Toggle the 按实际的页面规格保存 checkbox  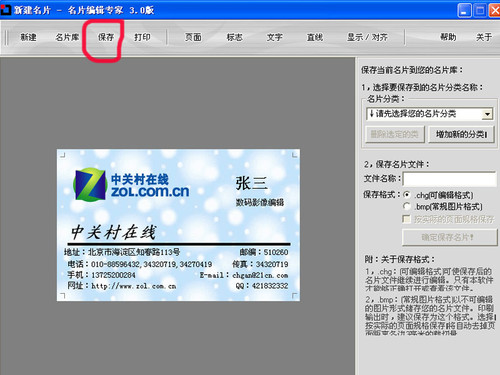pyautogui.click(x=406, y=219)
